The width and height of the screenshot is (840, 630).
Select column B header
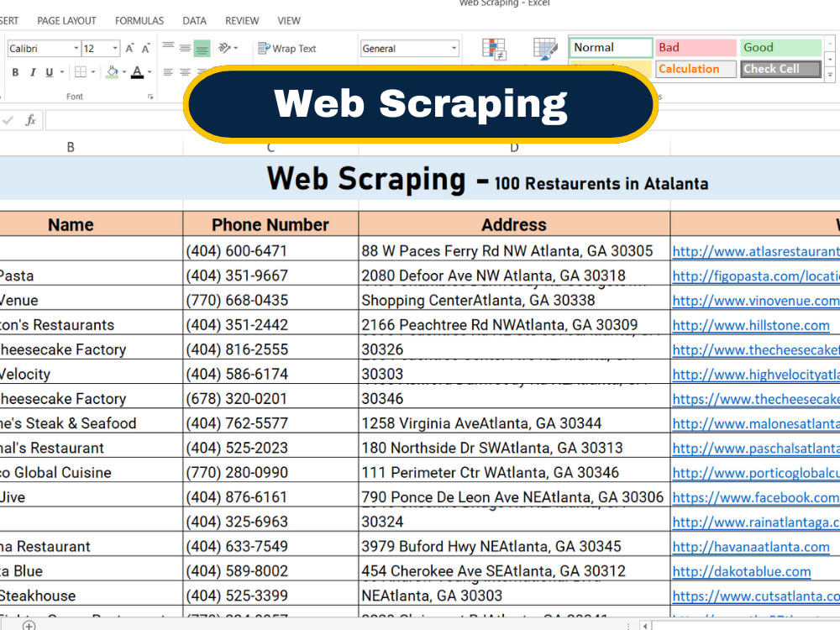71,147
